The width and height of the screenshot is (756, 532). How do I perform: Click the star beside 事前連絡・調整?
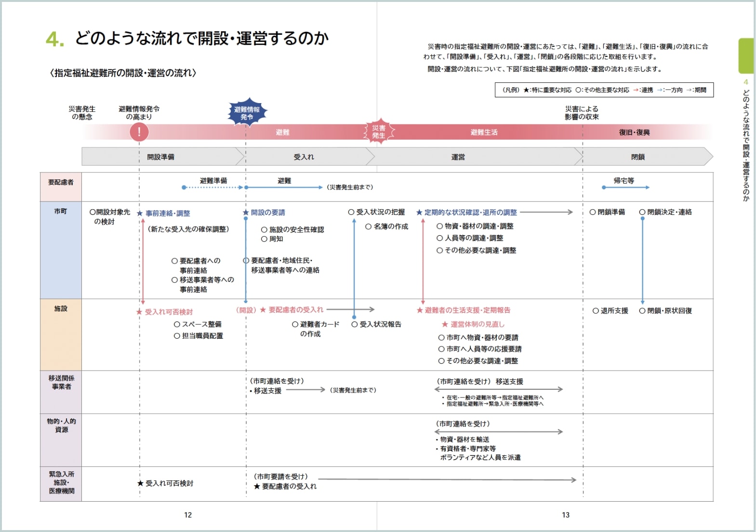(x=140, y=213)
